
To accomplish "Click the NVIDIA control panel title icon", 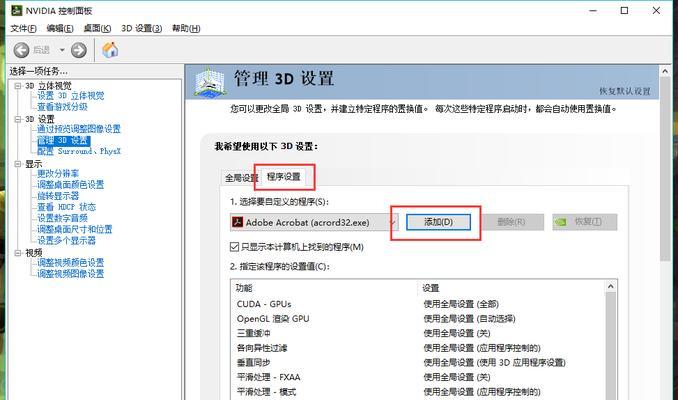I will (x=16, y=10).
